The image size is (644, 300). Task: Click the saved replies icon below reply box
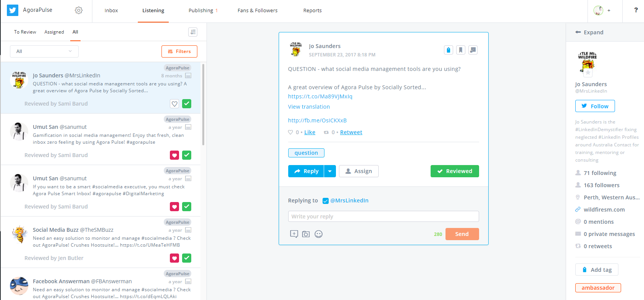[294, 234]
